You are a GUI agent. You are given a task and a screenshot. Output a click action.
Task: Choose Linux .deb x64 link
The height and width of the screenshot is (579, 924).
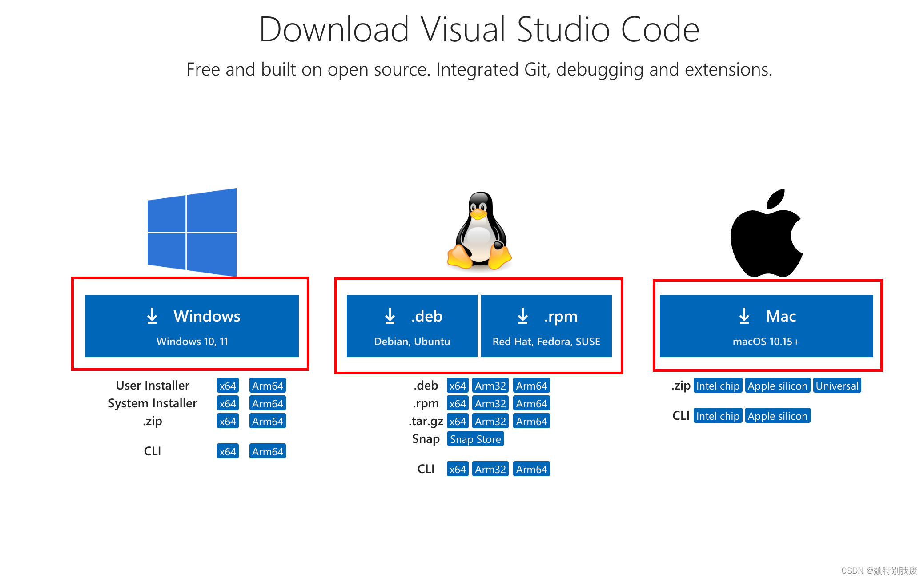[458, 386]
